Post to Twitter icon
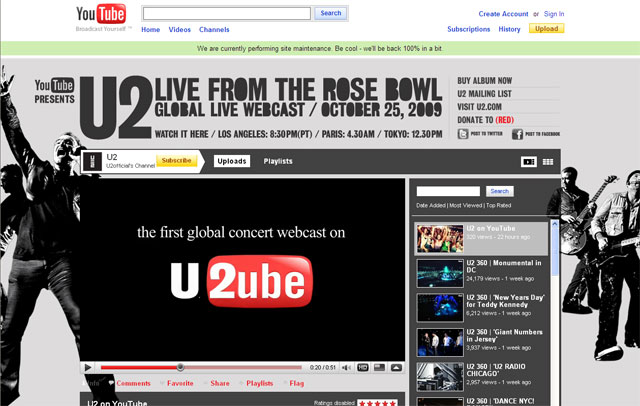 coord(462,134)
